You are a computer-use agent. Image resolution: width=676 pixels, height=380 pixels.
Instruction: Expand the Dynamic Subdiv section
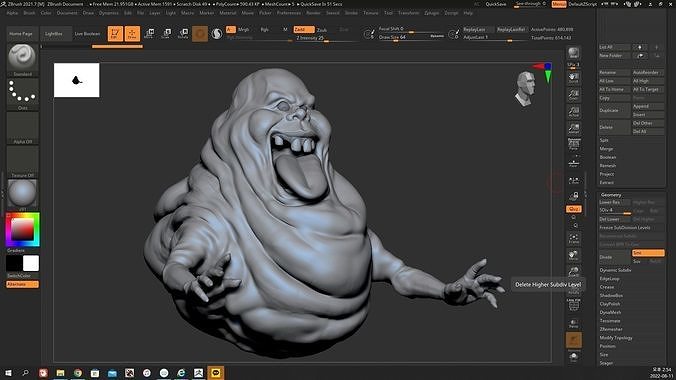point(615,270)
